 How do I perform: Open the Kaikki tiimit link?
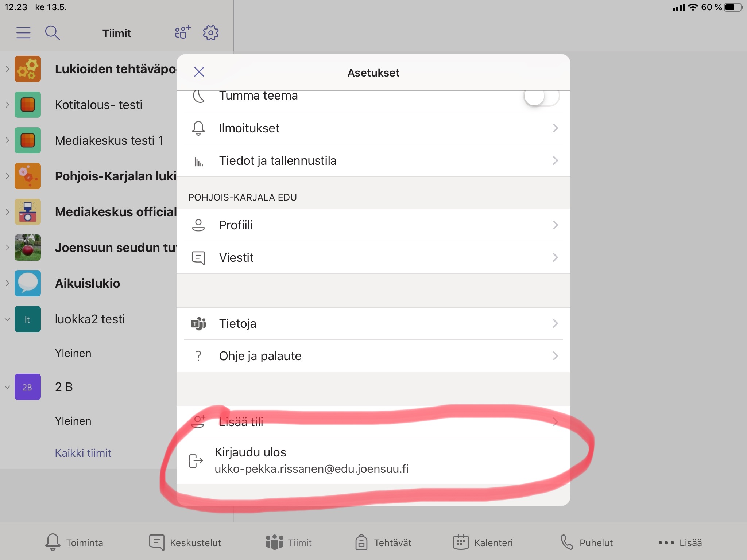pyautogui.click(x=83, y=453)
